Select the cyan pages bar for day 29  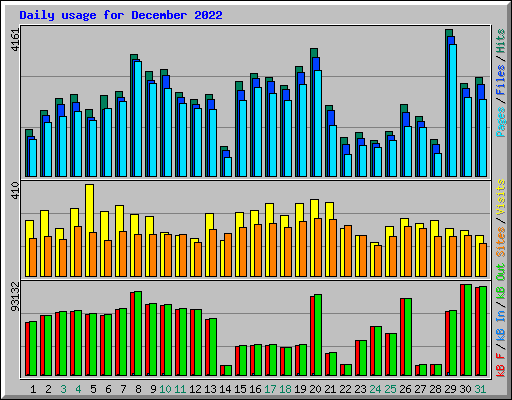(453, 110)
